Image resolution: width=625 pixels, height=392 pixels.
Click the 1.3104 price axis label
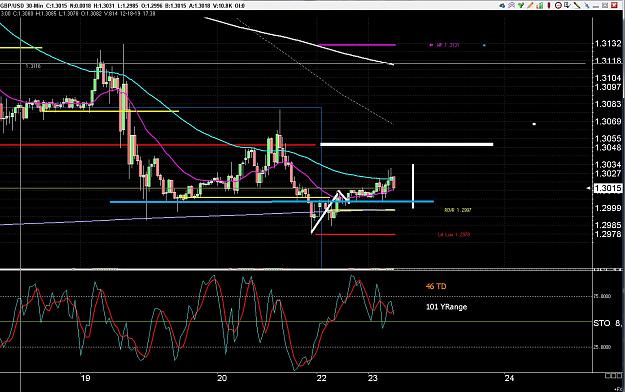point(607,78)
